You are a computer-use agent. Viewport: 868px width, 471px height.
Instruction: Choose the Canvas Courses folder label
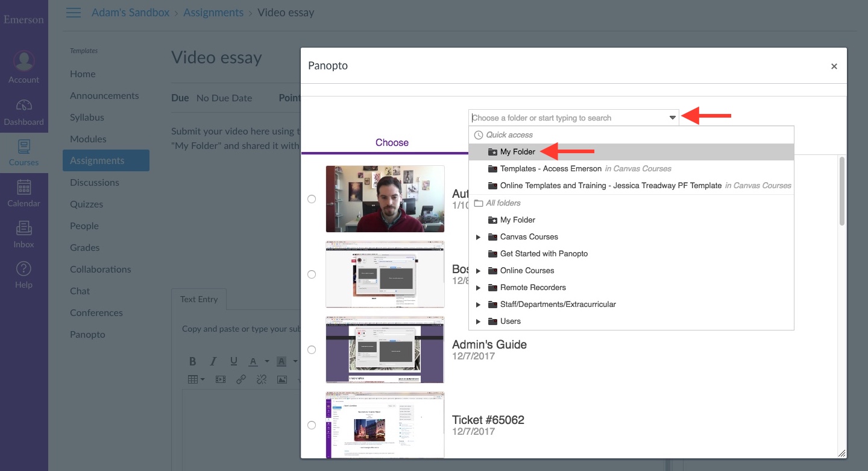pos(529,237)
